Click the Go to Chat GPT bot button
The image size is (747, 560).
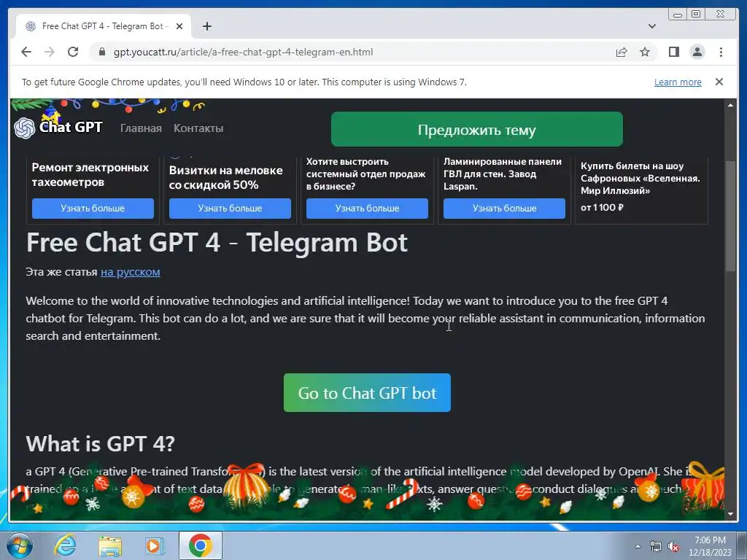click(368, 393)
